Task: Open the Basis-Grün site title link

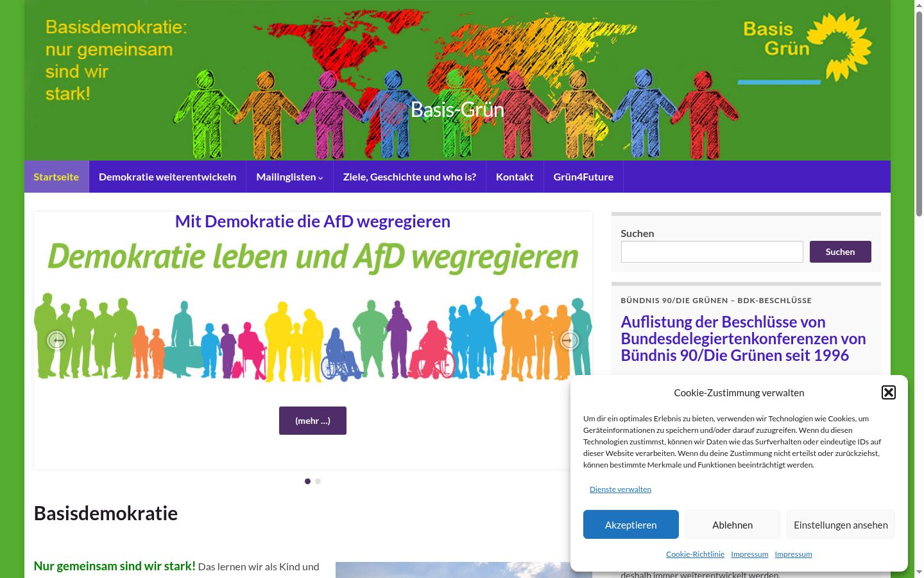Action: pyautogui.click(x=458, y=110)
